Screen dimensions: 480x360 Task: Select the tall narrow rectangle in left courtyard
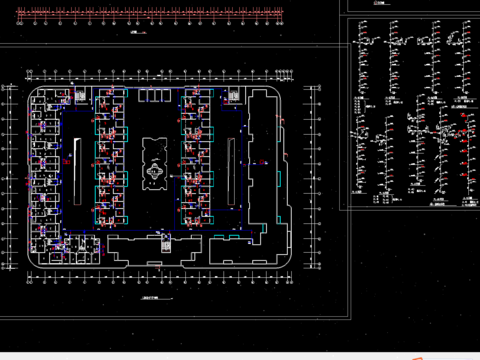[77, 172]
